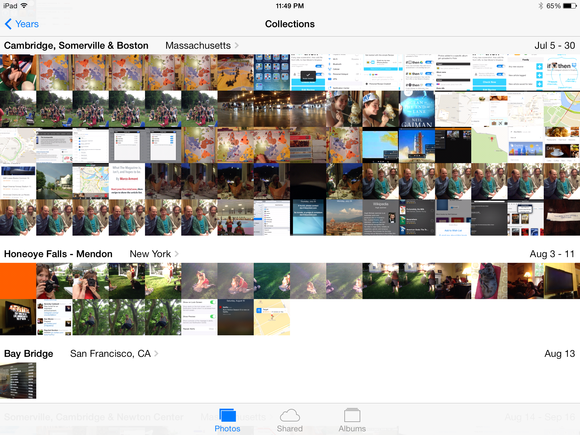Open the Neil Gaiman book cover thumbnail
The image size is (580, 435).
click(x=417, y=109)
